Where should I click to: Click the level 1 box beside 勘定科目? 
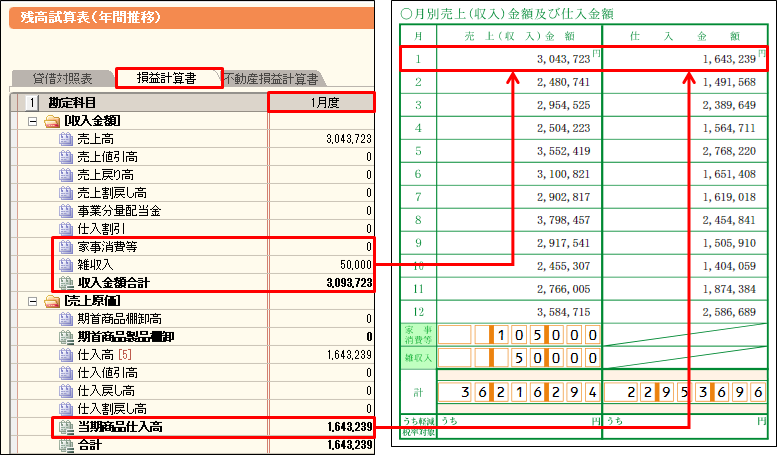(31, 102)
